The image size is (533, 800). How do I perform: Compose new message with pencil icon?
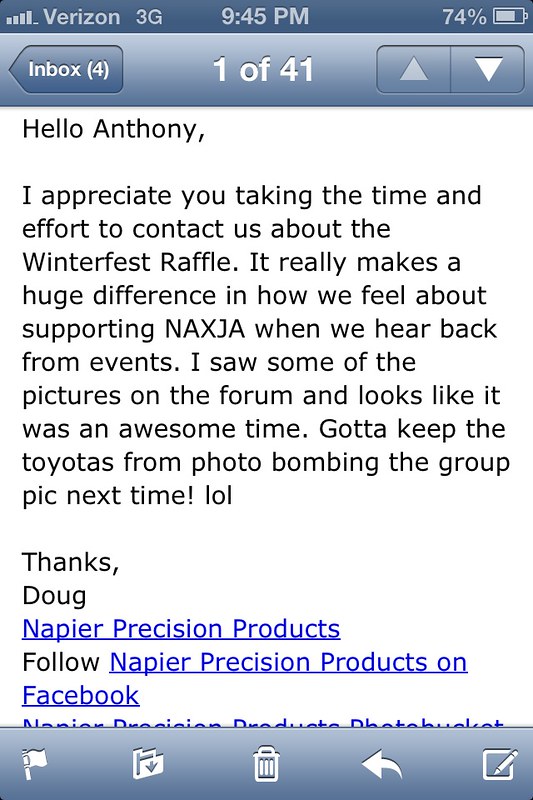(x=500, y=763)
